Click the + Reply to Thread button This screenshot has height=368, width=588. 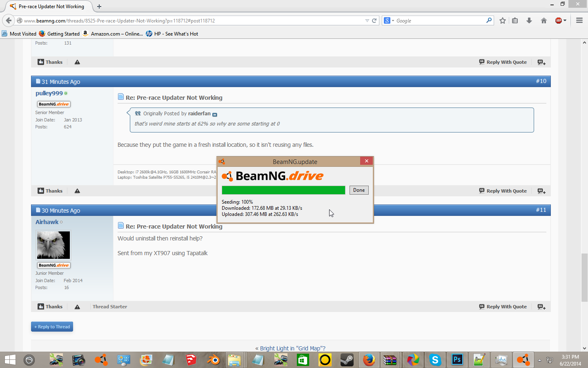click(x=52, y=327)
